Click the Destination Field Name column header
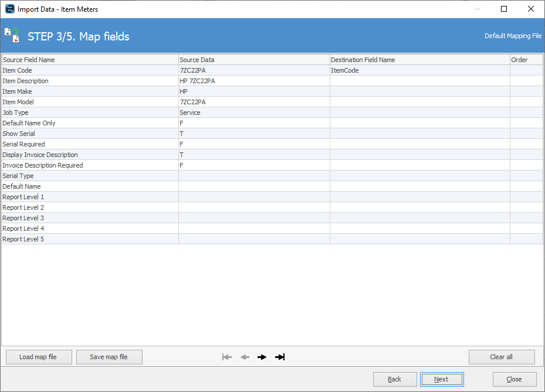The image size is (545, 392). coord(419,60)
